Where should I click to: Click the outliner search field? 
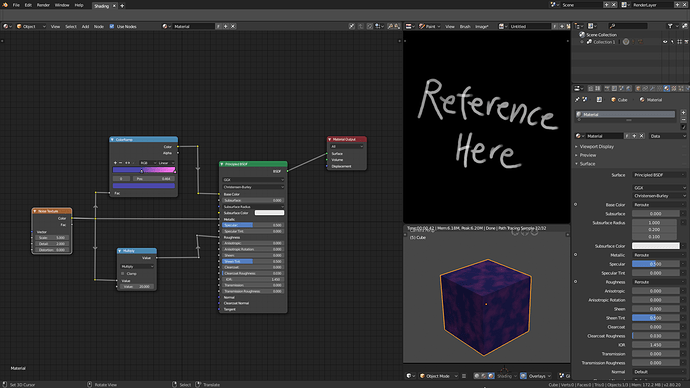(x=628, y=26)
